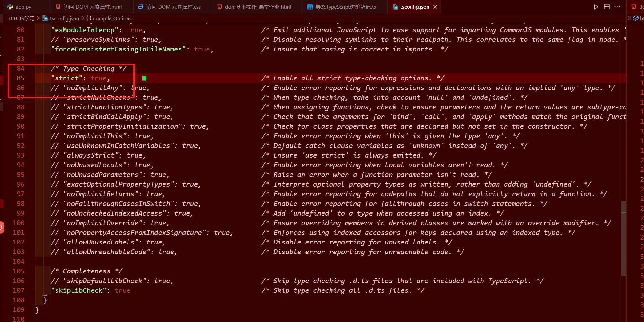The width and height of the screenshot is (644, 322).
Task: Click the tsconfig.json breadcrumb item
Action: click(65, 18)
